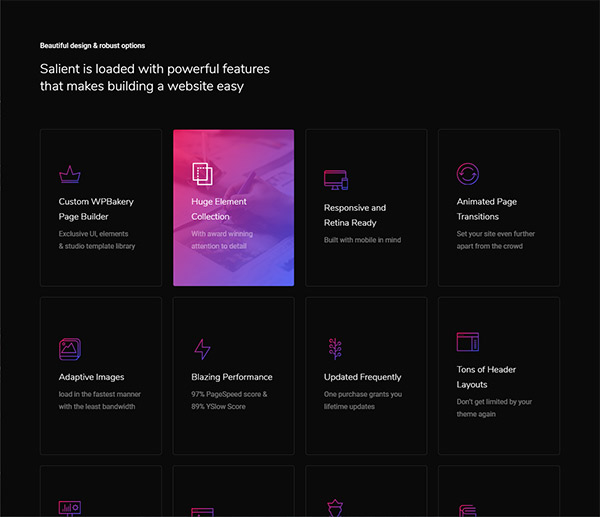Click the monitor devices icon for Responsive

pyautogui.click(x=335, y=180)
